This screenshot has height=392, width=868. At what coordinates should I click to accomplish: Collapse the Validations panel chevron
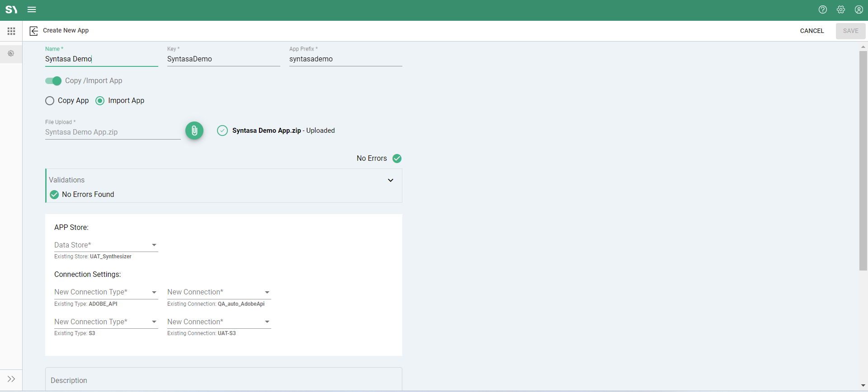coord(391,180)
